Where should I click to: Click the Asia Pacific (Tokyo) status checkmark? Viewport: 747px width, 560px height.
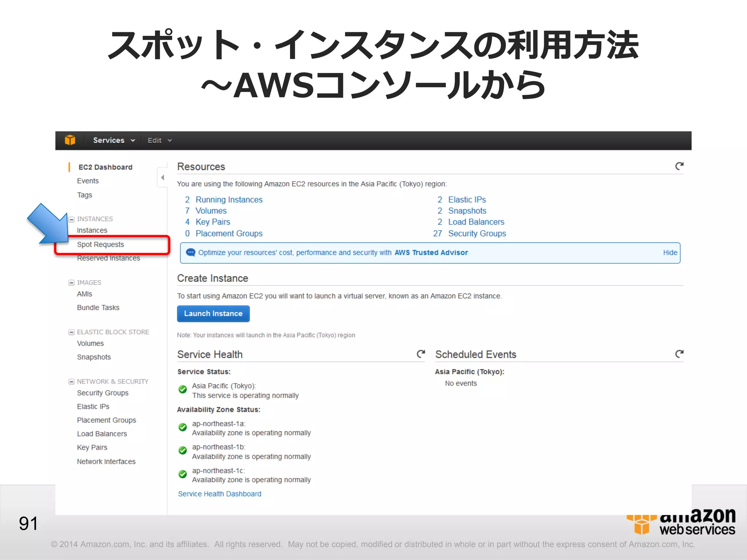point(183,390)
